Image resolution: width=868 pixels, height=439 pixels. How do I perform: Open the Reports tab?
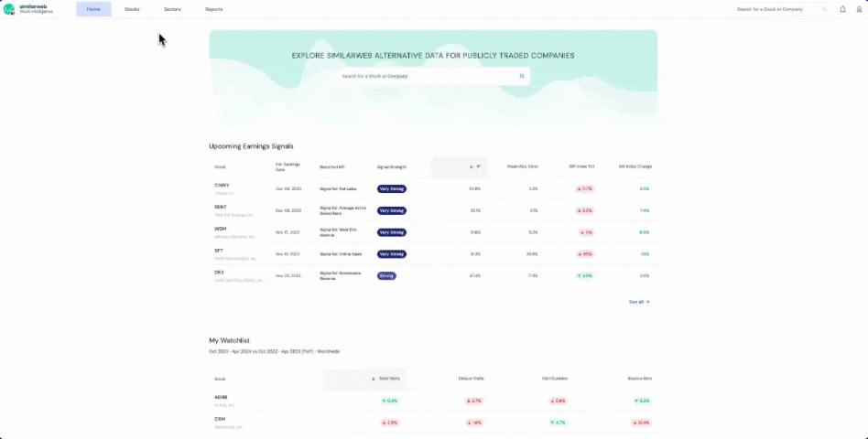point(213,9)
